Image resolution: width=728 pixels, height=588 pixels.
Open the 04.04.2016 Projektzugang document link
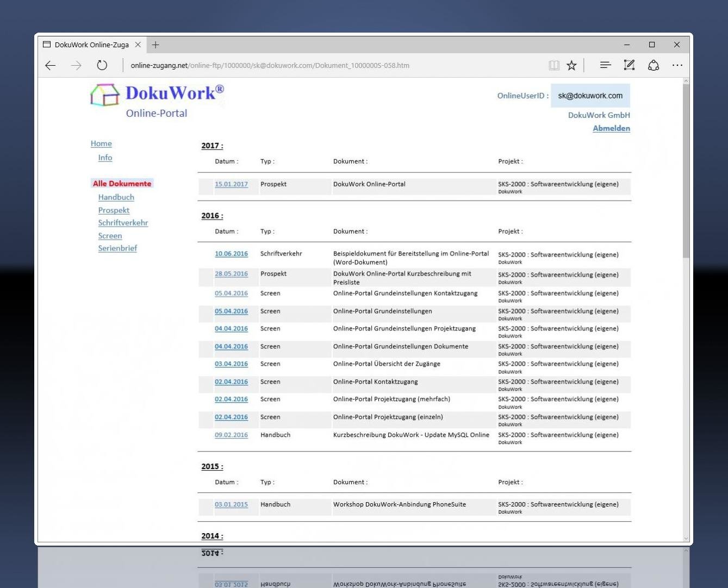231,329
